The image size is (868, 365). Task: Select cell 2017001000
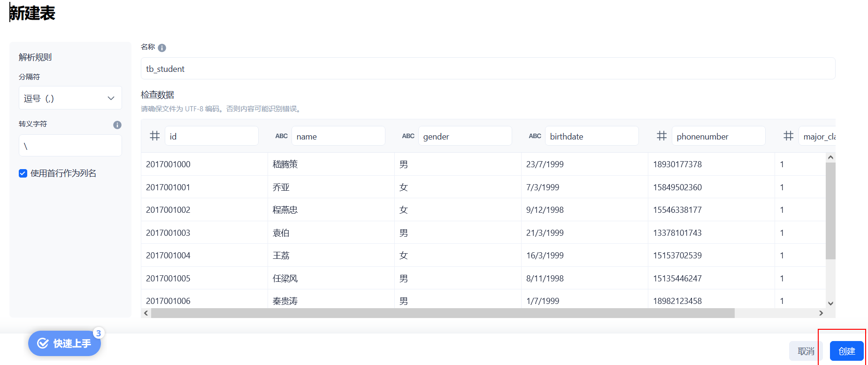tap(204, 164)
